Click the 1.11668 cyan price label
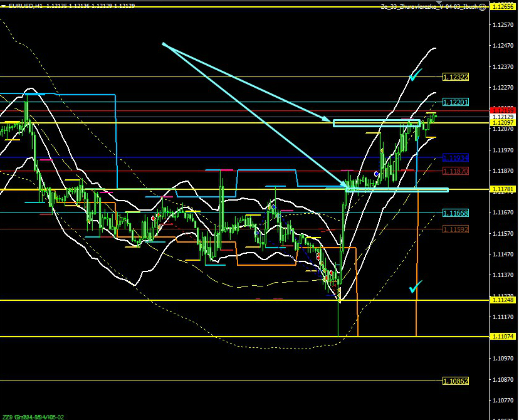Viewport: 519px width, 420px height. [456, 213]
